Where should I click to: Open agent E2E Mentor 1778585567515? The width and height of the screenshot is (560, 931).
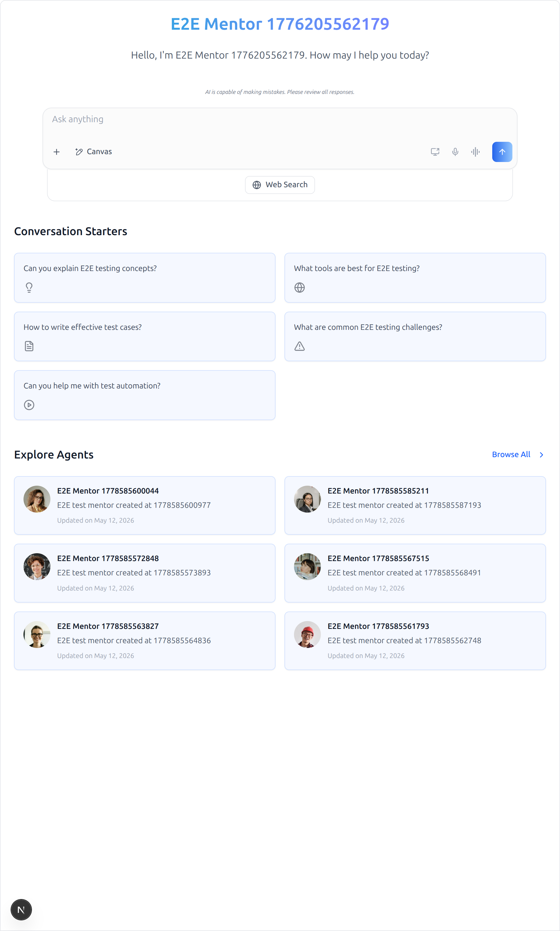click(x=415, y=573)
